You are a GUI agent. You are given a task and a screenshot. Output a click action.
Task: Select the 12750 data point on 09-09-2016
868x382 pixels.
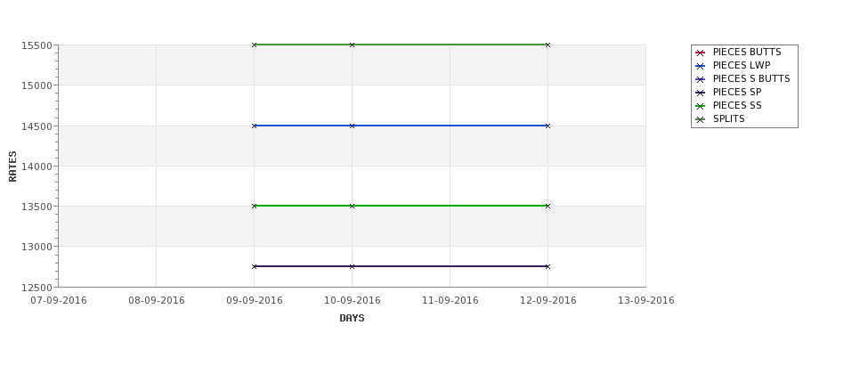coord(254,266)
